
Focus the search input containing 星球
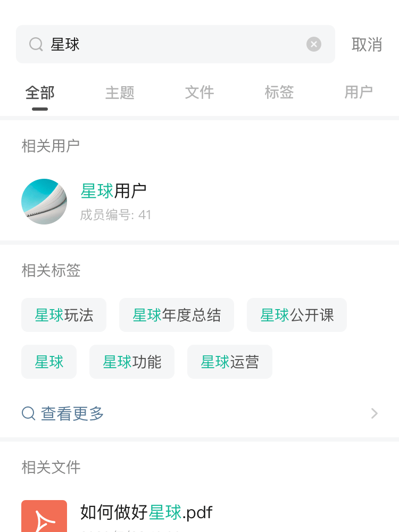(x=176, y=44)
